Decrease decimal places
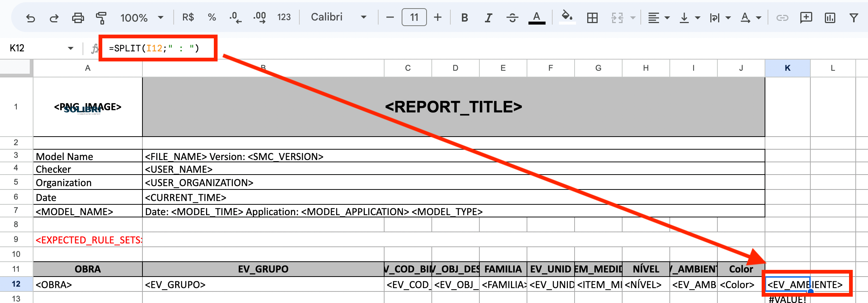 click(x=235, y=17)
